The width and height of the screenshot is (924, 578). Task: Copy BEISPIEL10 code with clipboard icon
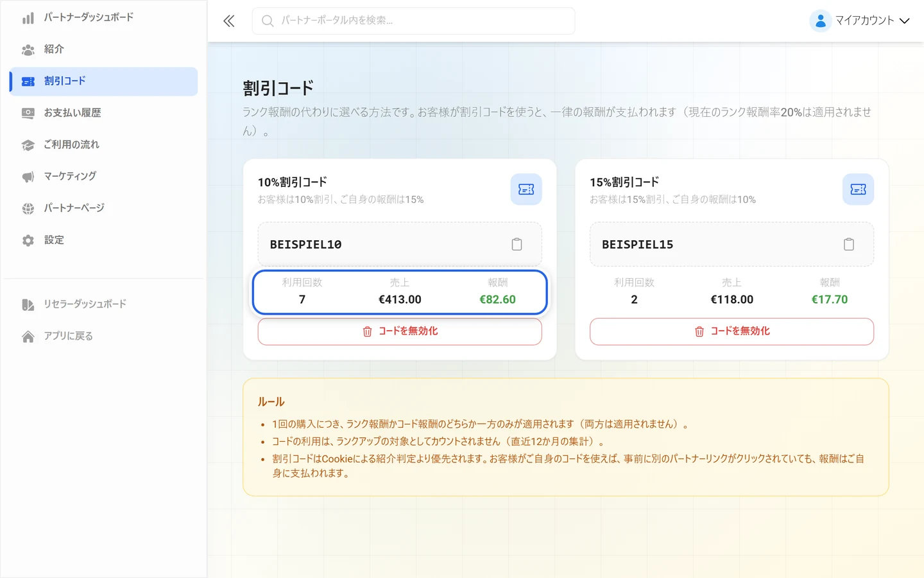[x=517, y=244]
